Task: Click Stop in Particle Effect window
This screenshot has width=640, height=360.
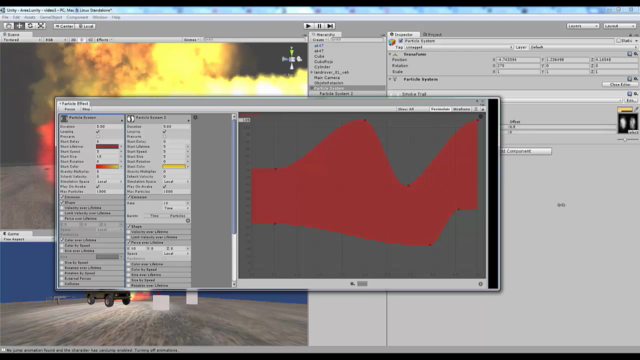Action: (86, 109)
